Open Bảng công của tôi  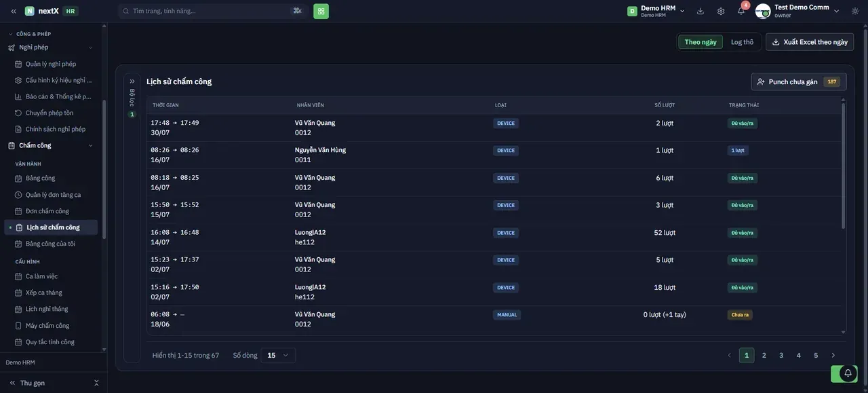click(50, 244)
